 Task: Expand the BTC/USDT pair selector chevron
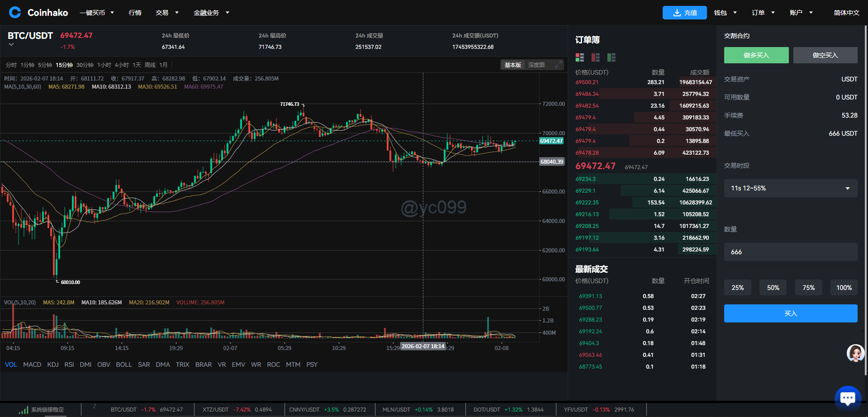click(x=11, y=44)
